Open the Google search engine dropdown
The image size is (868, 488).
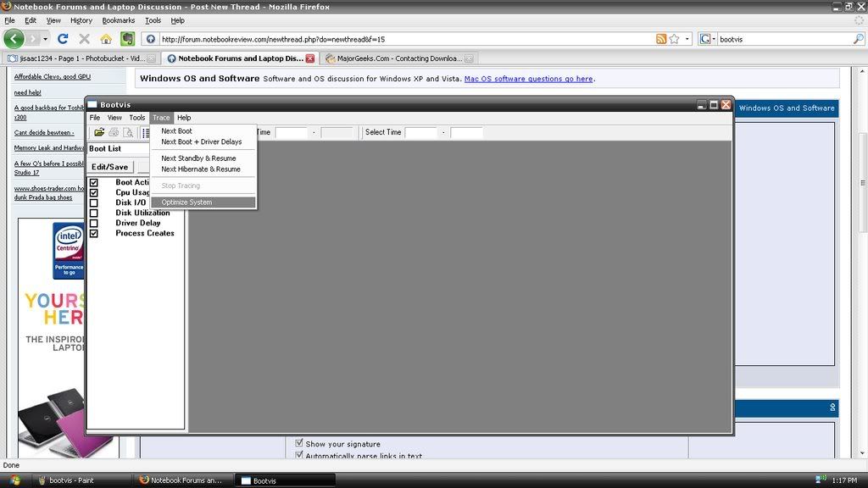coord(708,39)
